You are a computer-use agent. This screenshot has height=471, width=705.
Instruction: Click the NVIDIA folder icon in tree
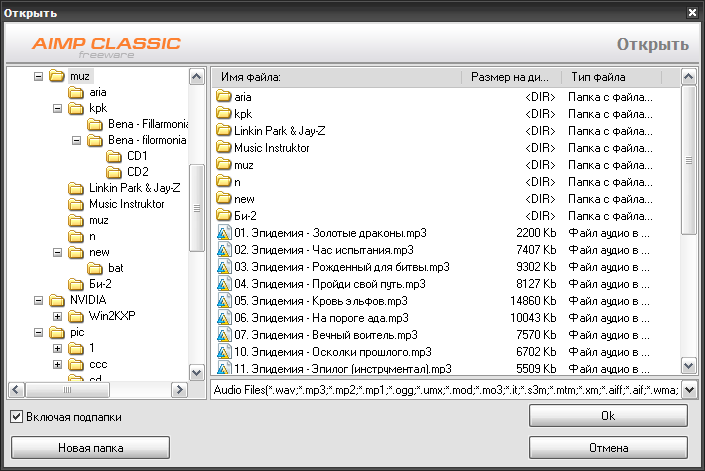[57, 300]
